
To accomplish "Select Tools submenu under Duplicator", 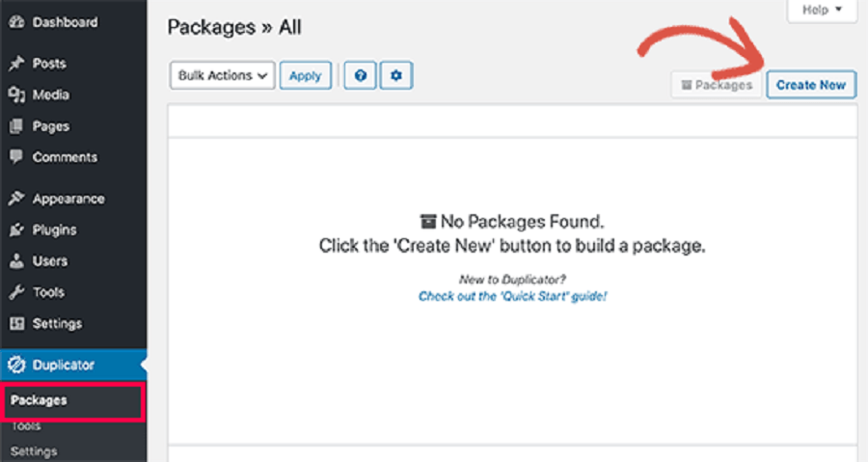I will coord(27,426).
